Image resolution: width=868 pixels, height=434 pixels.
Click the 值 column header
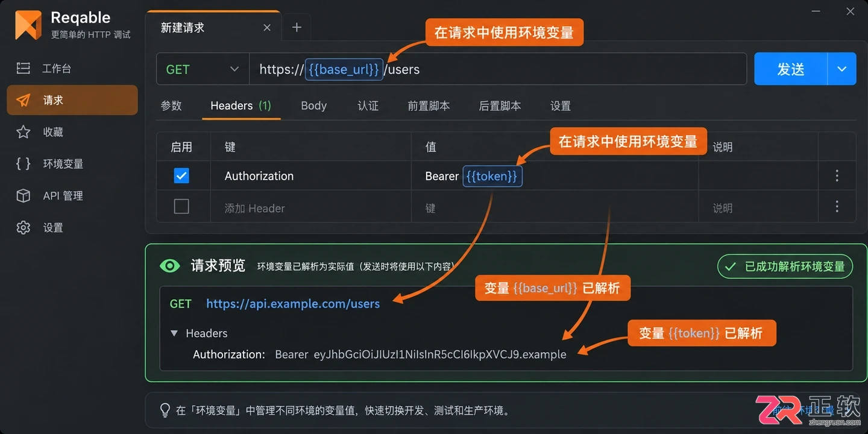430,147
